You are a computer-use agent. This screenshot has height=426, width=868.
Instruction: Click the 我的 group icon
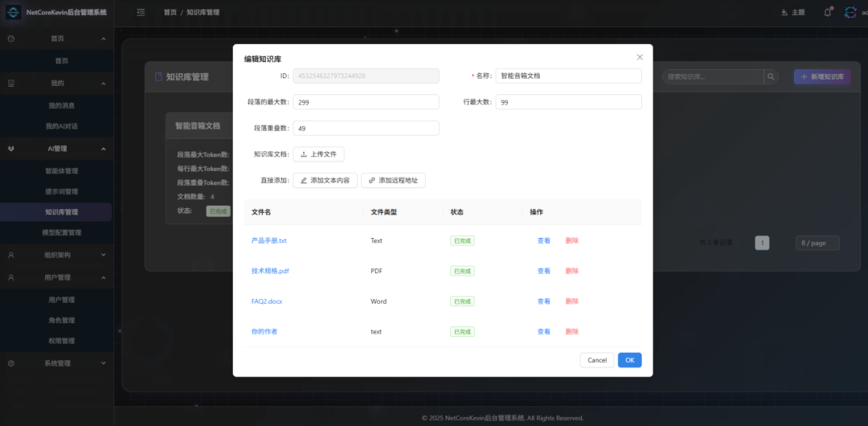(x=11, y=83)
